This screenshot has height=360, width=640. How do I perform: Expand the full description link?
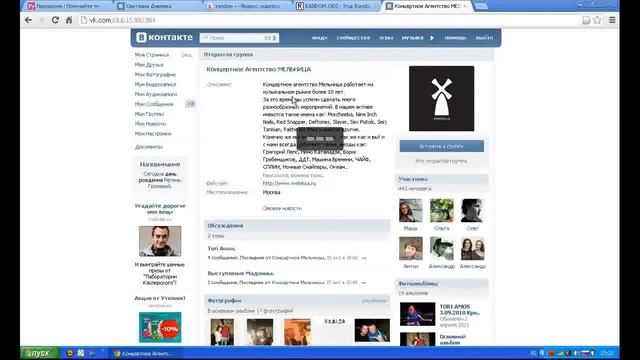click(293, 175)
